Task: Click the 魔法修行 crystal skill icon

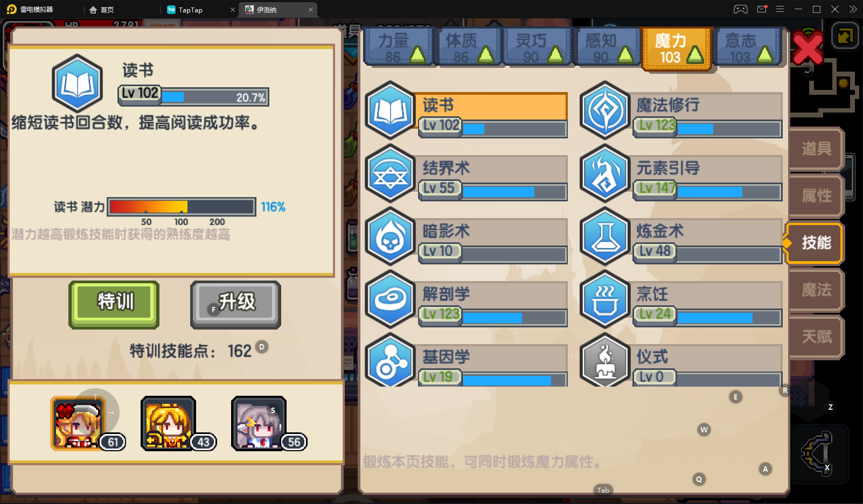Action: pyautogui.click(x=605, y=110)
